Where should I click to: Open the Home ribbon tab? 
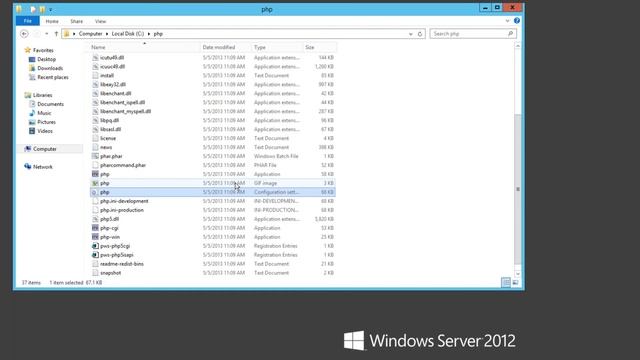[x=52, y=21]
